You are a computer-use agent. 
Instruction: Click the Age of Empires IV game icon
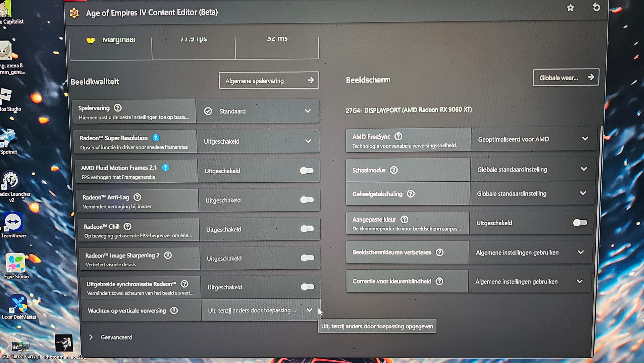tap(74, 13)
